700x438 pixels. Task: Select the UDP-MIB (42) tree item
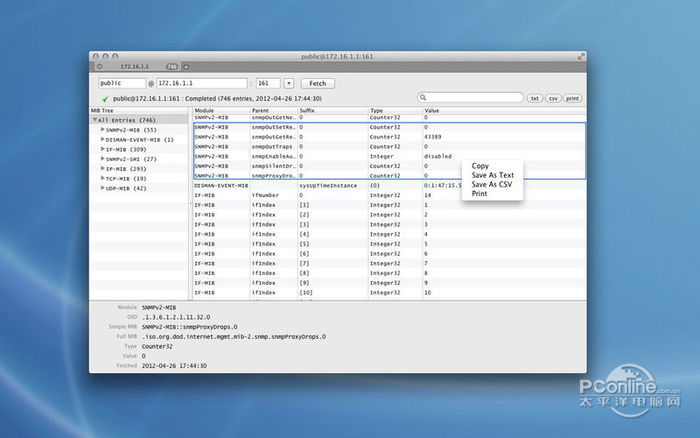[x=126, y=188]
